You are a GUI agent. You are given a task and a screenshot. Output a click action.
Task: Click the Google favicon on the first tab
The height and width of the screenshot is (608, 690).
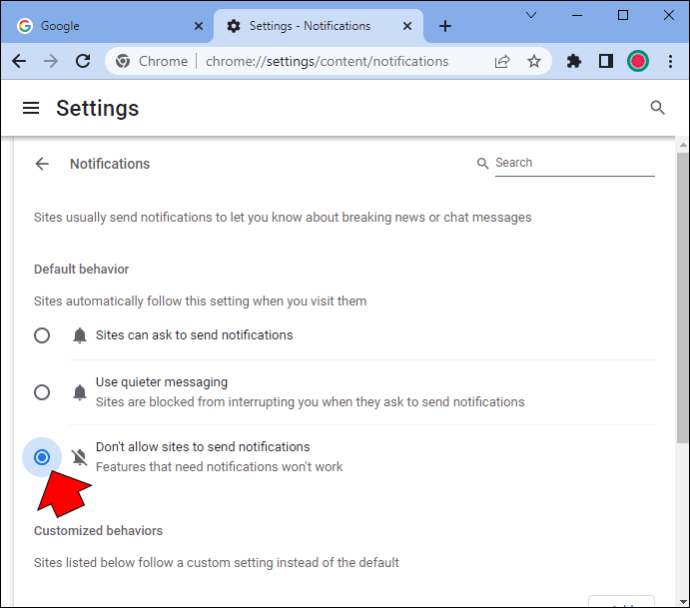[x=25, y=26]
